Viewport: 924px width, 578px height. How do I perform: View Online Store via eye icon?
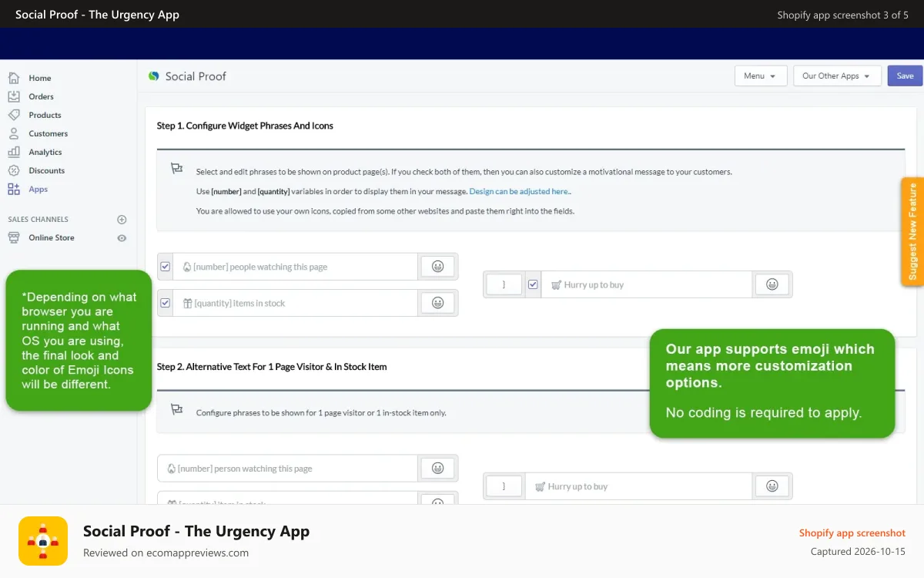pyautogui.click(x=122, y=238)
